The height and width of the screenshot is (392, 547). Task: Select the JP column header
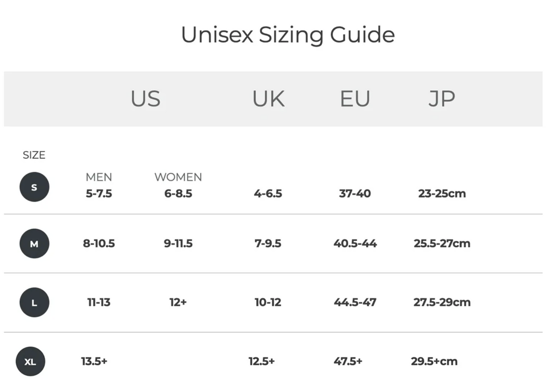pos(441,99)
